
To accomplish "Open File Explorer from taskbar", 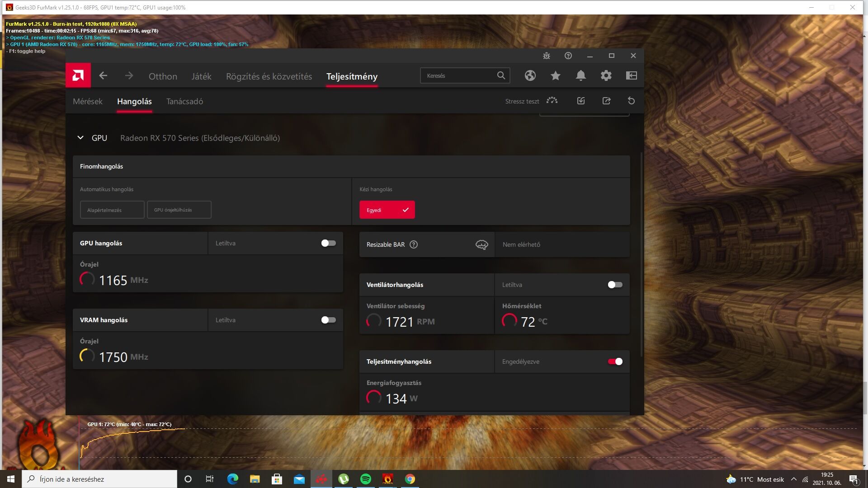I will tap(255, 479).
